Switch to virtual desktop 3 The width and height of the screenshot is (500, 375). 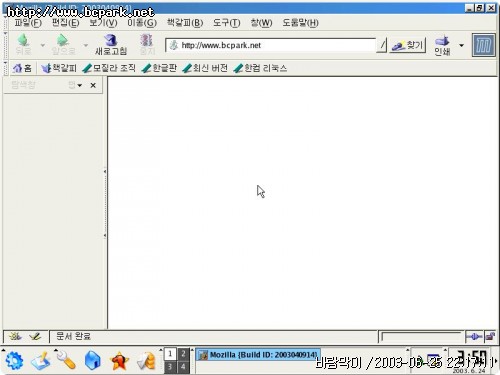[170, 367]
